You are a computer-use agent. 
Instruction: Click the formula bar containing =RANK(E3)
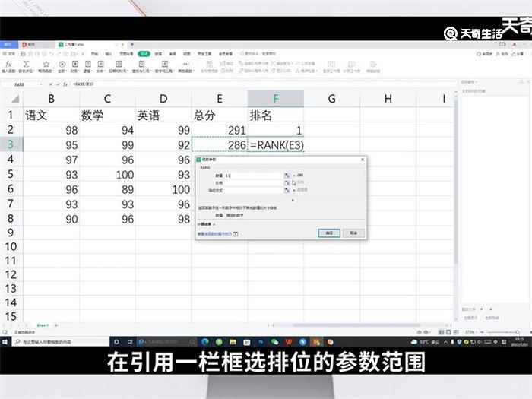[261, 84]
